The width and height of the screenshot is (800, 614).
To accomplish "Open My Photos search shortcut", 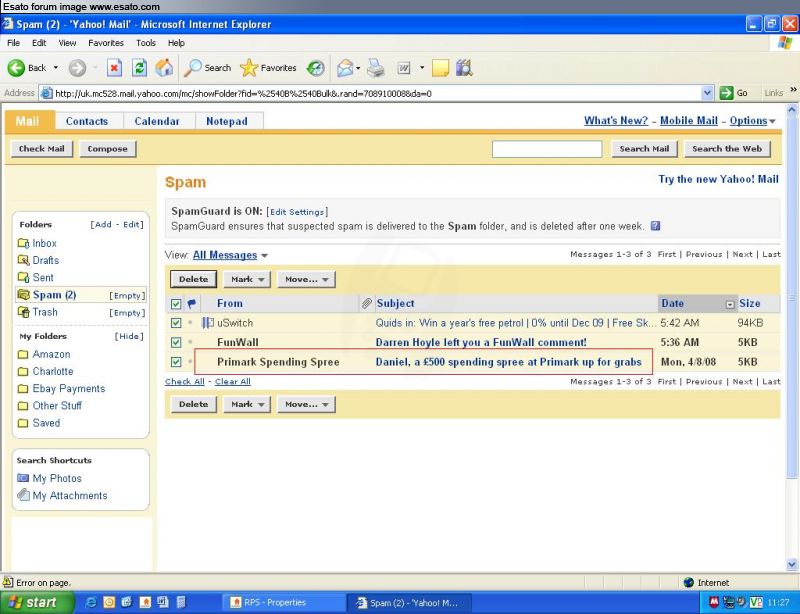I will pos(57,478).
